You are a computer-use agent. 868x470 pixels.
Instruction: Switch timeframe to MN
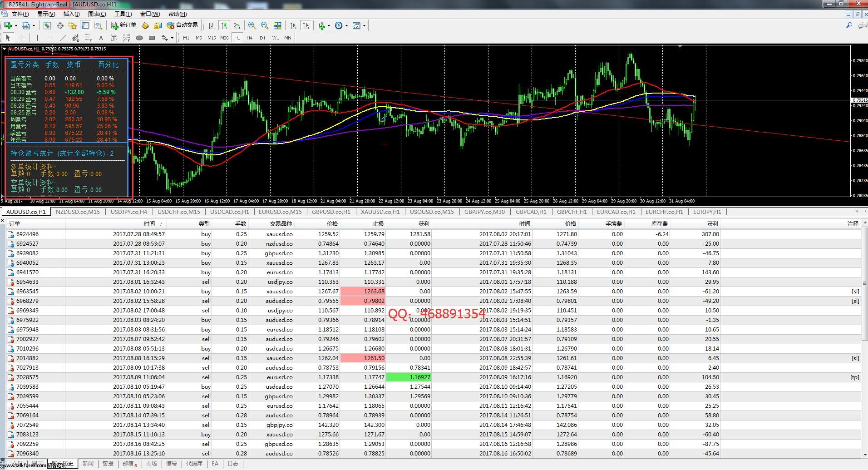pos(288,38)
